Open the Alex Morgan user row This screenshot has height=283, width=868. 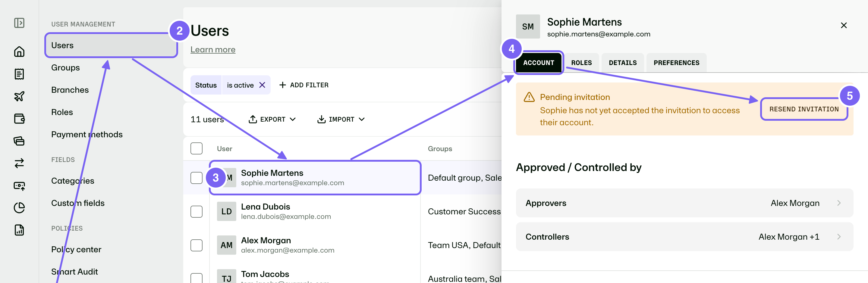pyautogui.click(x=315, y=245)
